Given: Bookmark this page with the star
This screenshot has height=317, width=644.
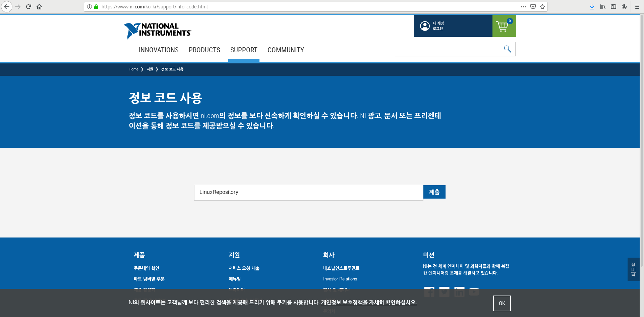Looking at the screenshot, I should tap(542, 7).
